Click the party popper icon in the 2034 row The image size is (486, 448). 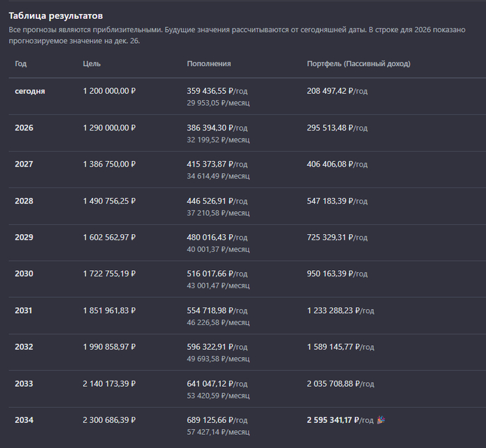380,420
